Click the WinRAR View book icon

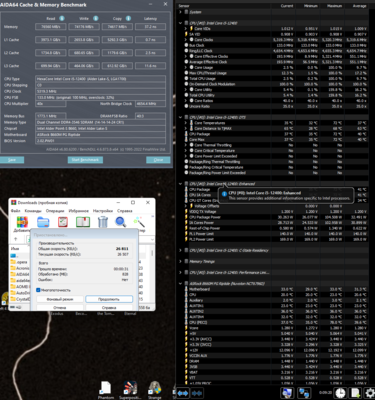[x=83, y=222]
